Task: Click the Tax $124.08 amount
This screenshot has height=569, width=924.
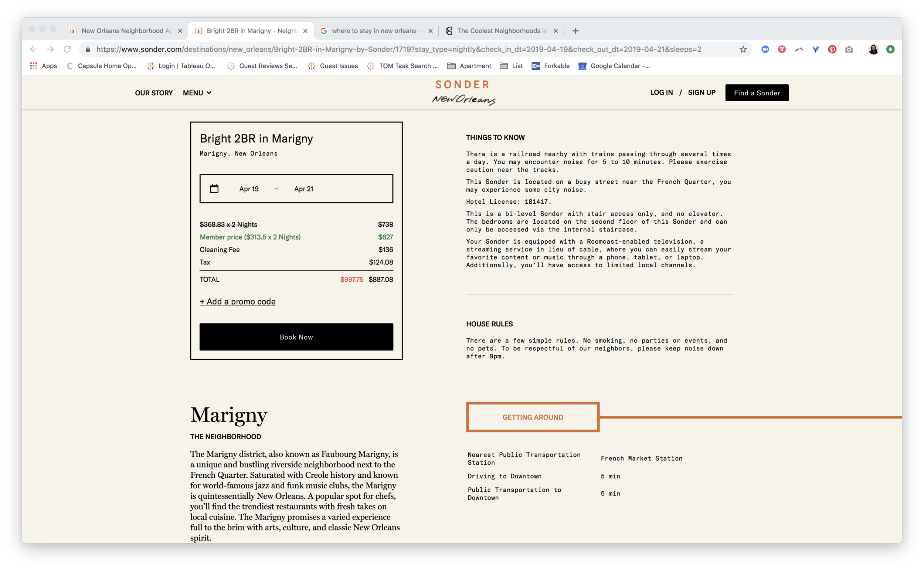Action: (381, 262)
